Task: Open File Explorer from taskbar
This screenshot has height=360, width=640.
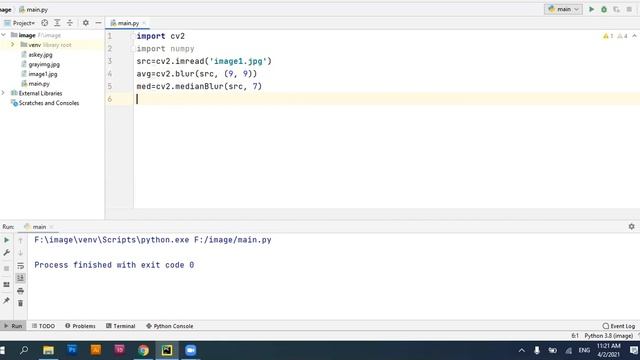Action: click(48, 350)
